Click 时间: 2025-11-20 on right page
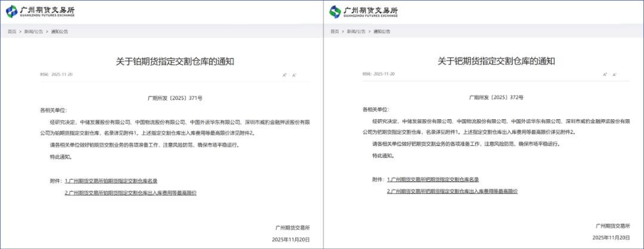The height and width of the screenshot is (249, 644). pos(379,74)
